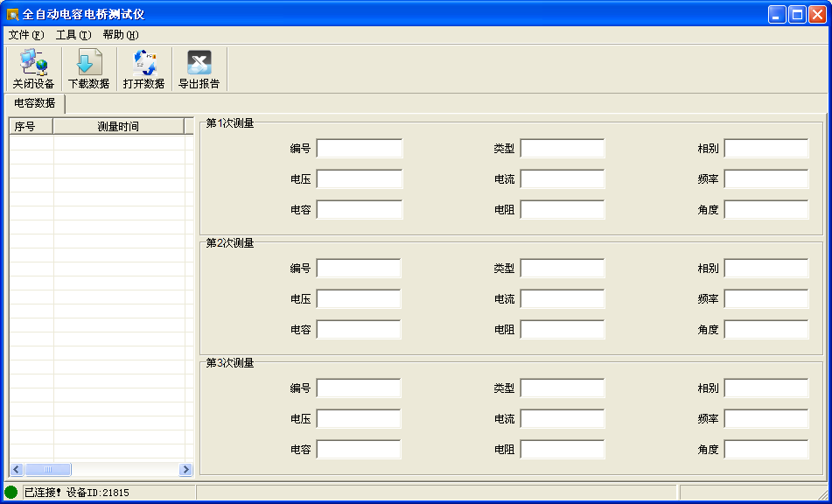
Task: Open the 帮助(H) menu
Action: pos(121,35)
